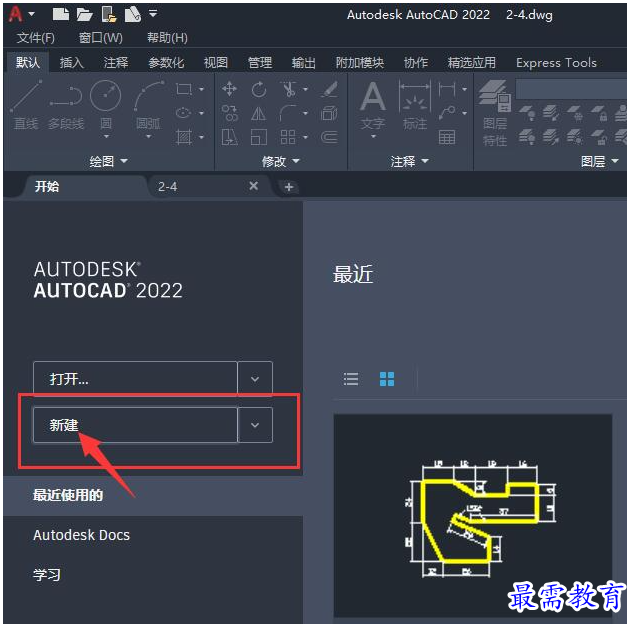Click the 新建 button
The image size is (632, 628).
pyautogui.click(x=135, y=425)
